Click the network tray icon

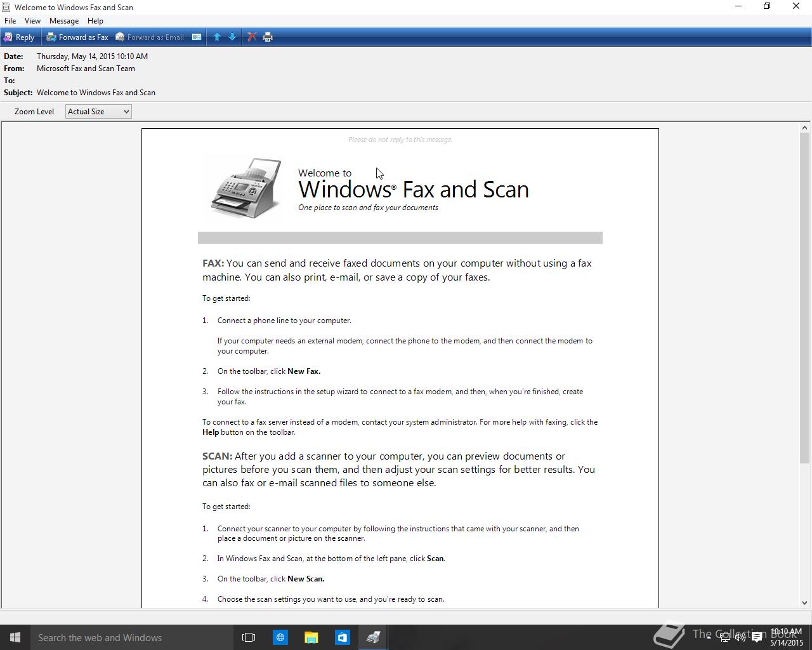coord(724,637)
